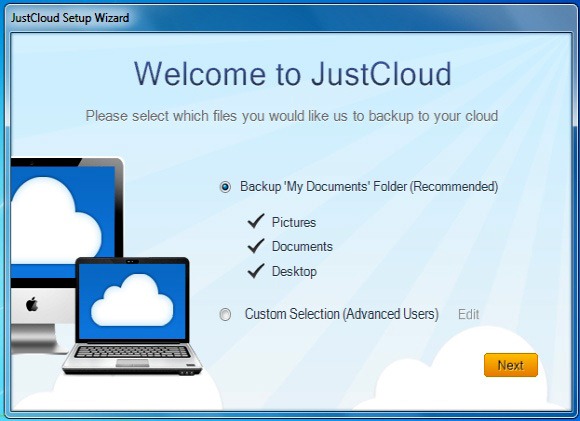The image size is (580, 421).
Task: Click the checkmark icon beside Desktop
Action: click(256, 271)
